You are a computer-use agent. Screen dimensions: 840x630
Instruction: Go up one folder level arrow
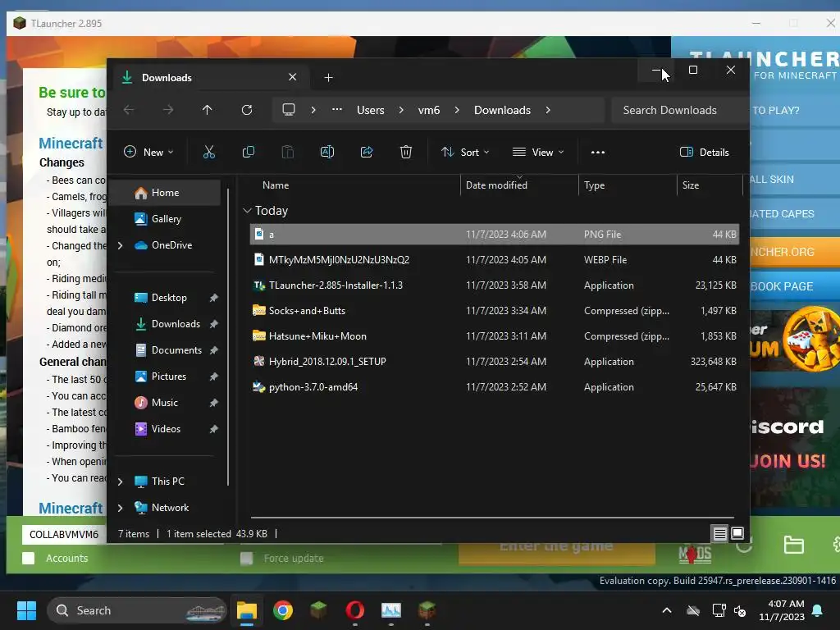click(208, 110)
